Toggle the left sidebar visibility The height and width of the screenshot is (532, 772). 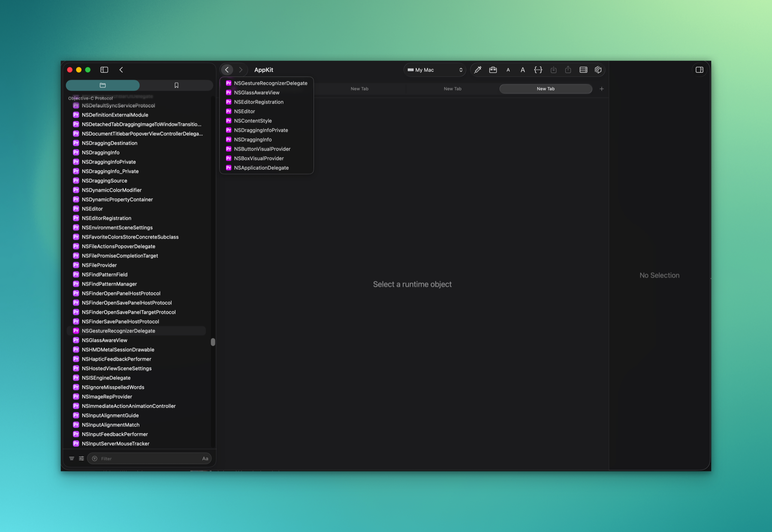click(x=104, y=70)
